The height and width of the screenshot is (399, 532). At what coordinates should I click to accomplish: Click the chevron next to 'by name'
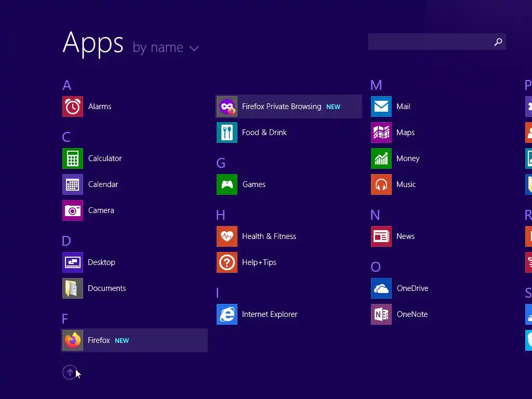(194, 48)
